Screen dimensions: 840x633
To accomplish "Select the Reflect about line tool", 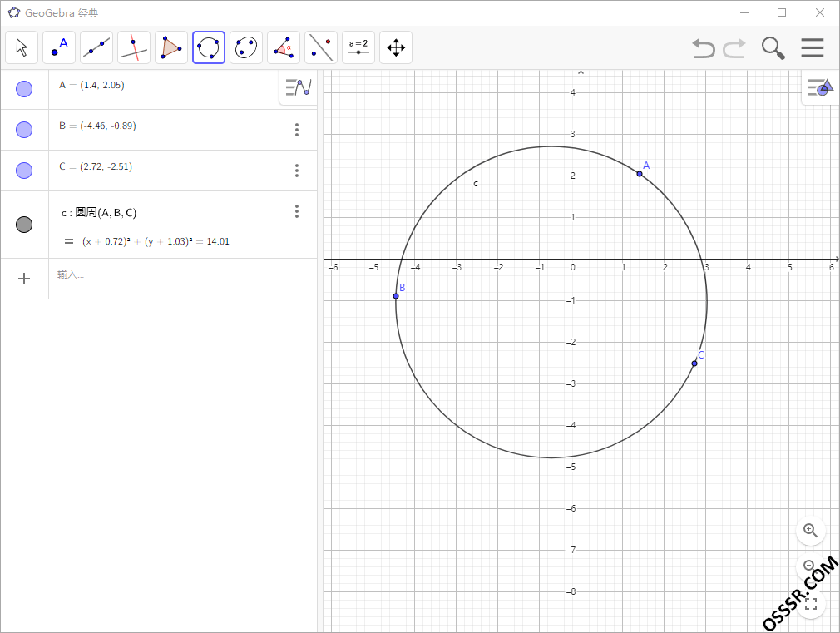I will click(321, 47).
